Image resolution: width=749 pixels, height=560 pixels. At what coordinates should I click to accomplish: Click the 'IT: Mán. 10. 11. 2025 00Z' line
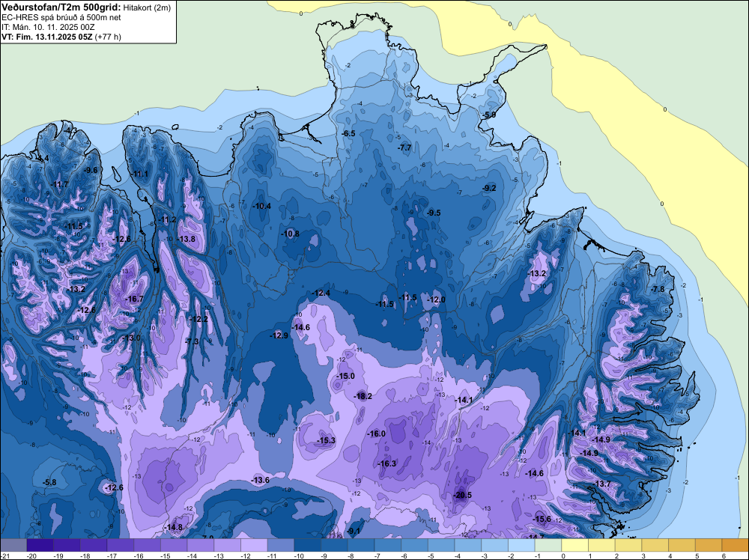tap(48, 27)
